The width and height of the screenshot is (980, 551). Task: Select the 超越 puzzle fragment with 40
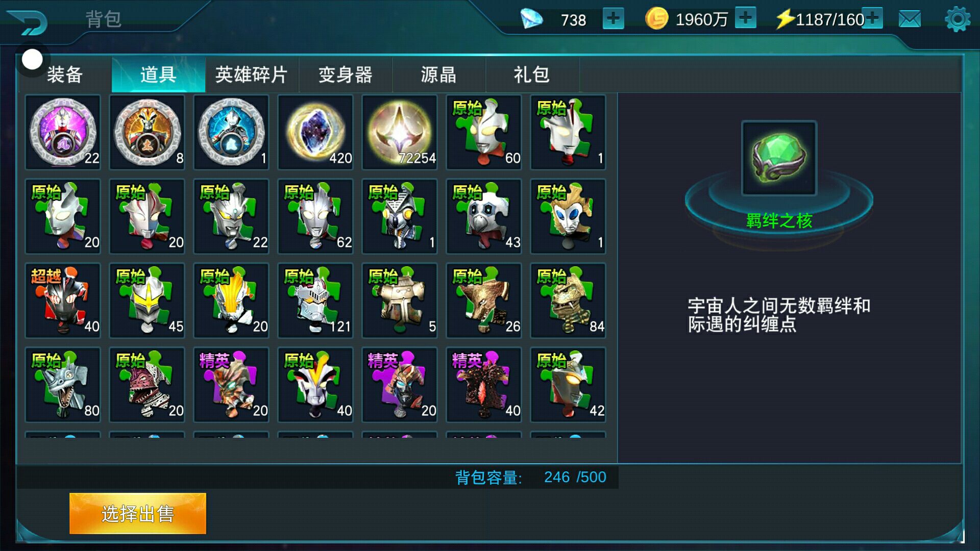click(x=63, y=300)
